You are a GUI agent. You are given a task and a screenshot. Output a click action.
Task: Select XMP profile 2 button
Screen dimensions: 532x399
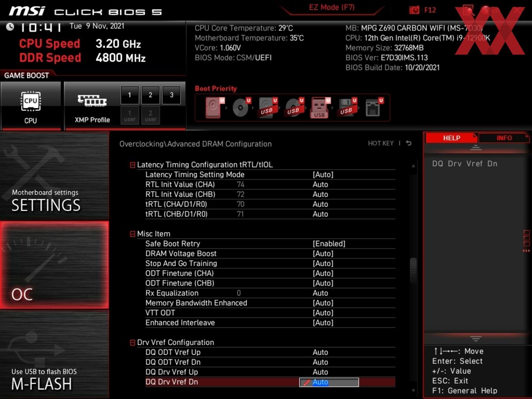coord(150,95)
